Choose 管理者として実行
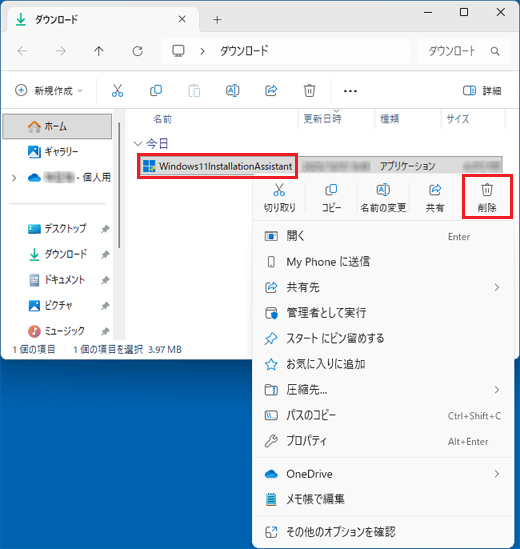 coord(383,313)
